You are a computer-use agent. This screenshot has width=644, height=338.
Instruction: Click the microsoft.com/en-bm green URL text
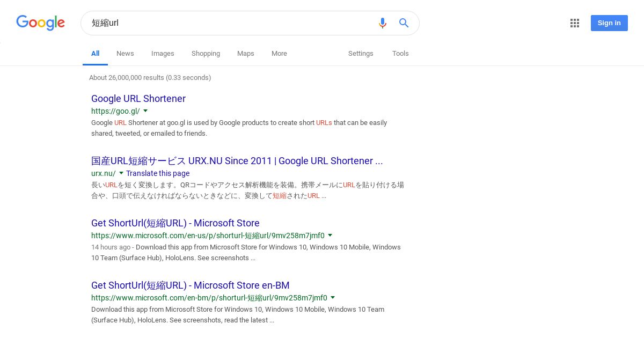tap(209, 298)
